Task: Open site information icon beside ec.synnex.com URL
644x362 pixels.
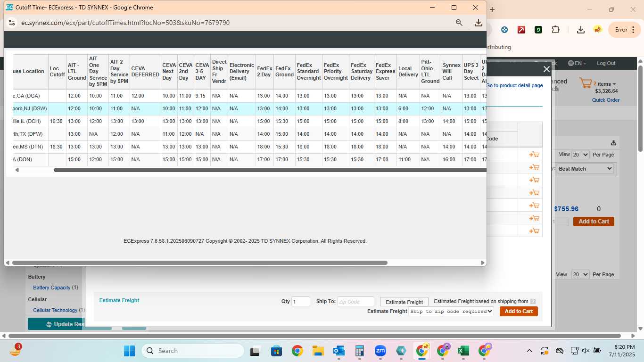Action: [12, 23]
